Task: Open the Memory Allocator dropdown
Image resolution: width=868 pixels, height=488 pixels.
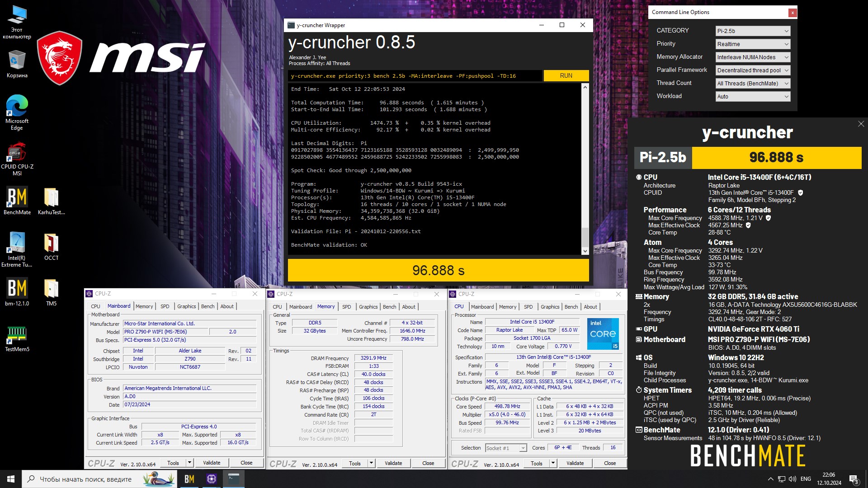Action: pos(753,57)
